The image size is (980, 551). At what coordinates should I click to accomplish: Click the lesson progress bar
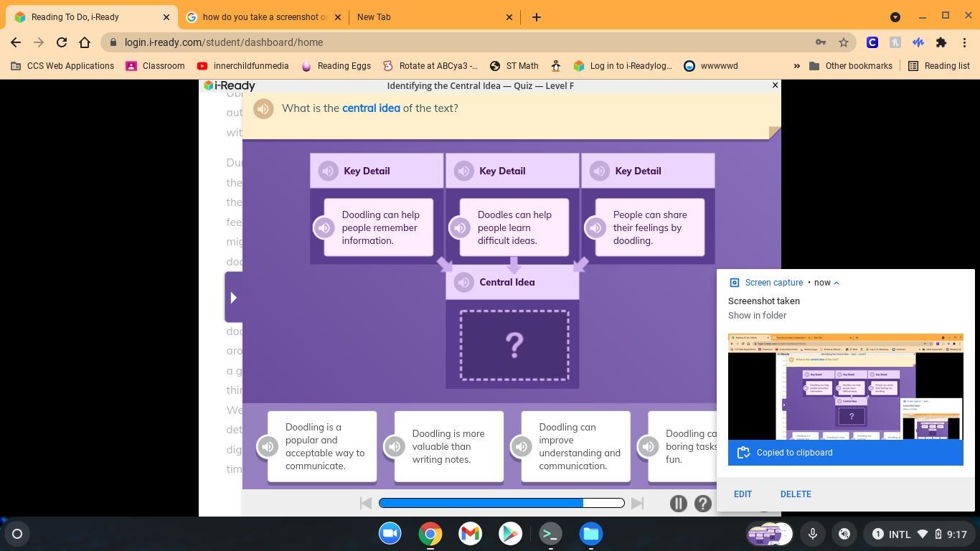point(501,503)
